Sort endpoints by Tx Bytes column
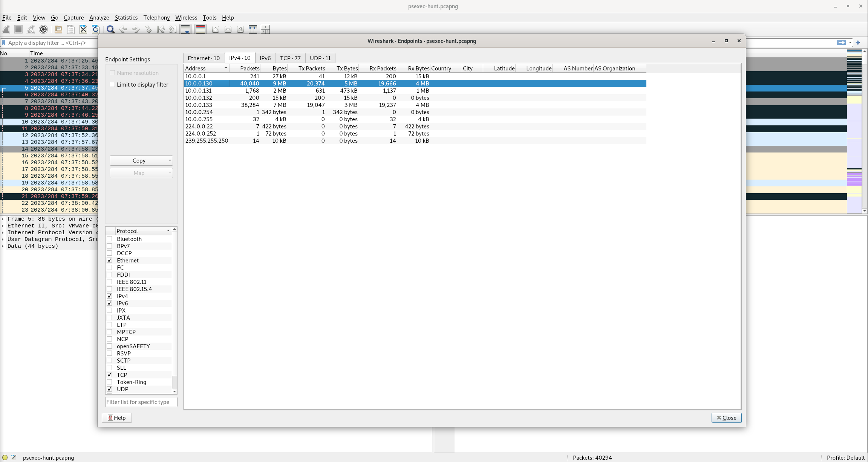Viewport: 868px width, 462px height. click(342, 68)
